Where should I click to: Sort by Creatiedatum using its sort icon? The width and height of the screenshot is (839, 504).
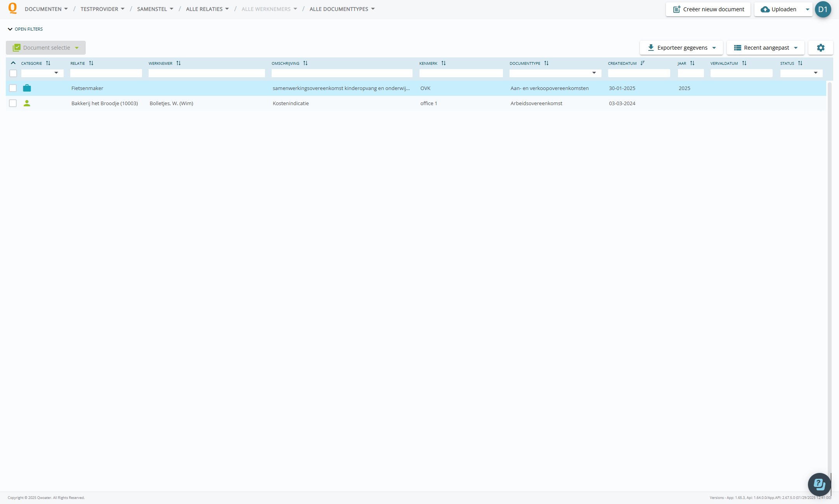[x=643, y=63]
